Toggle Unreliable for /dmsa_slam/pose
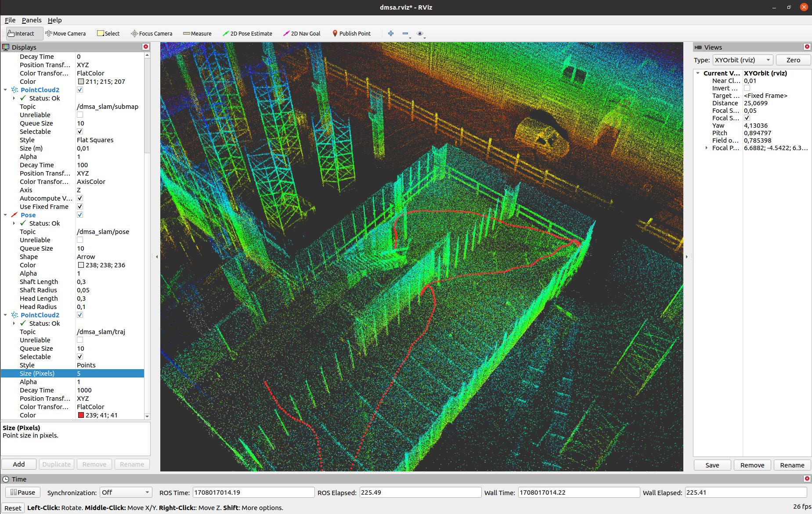This screenshot has width=812, height=514. click(x=80, y=240)
